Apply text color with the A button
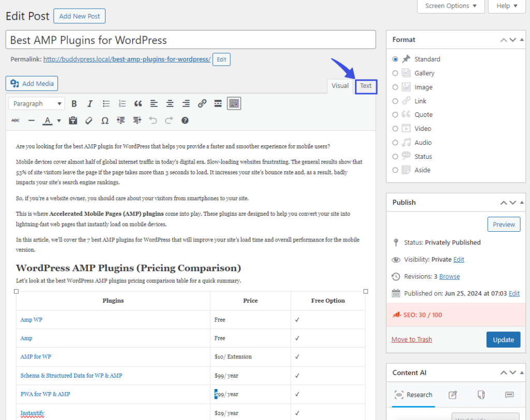 (x=48, y=121)
